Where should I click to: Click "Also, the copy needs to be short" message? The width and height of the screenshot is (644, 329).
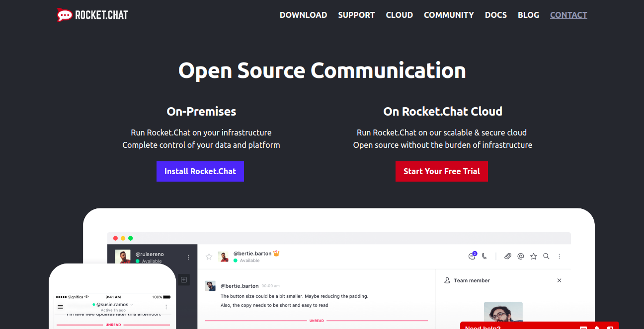coord(274,305)
